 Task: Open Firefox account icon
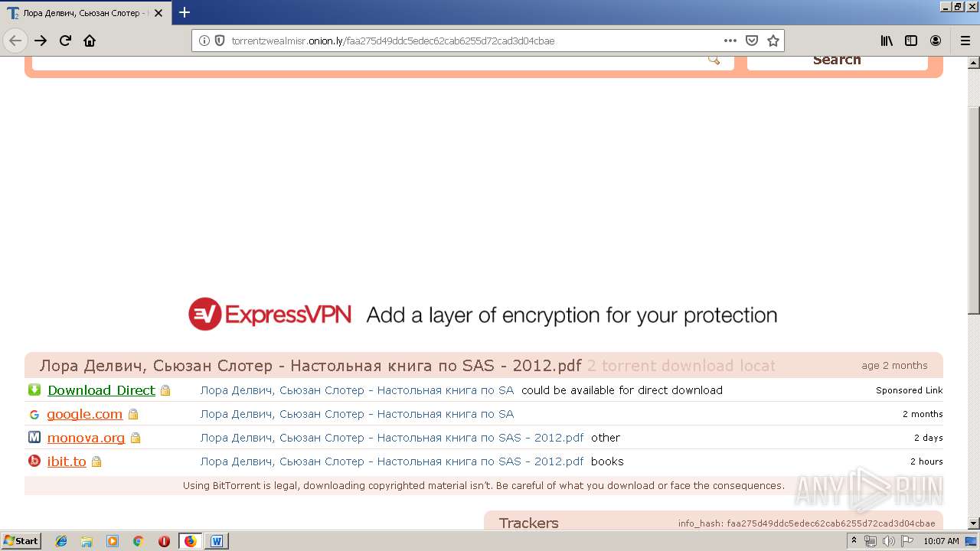pos(936,41)
